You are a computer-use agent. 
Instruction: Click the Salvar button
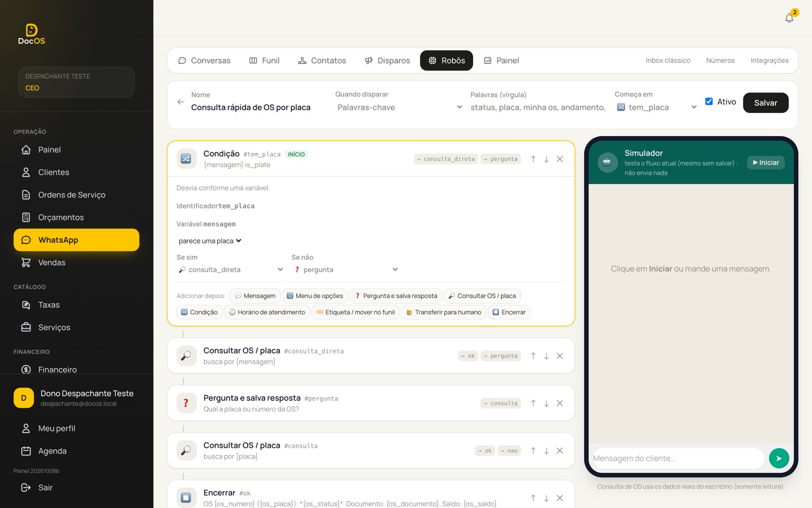[x=765, y=103]
